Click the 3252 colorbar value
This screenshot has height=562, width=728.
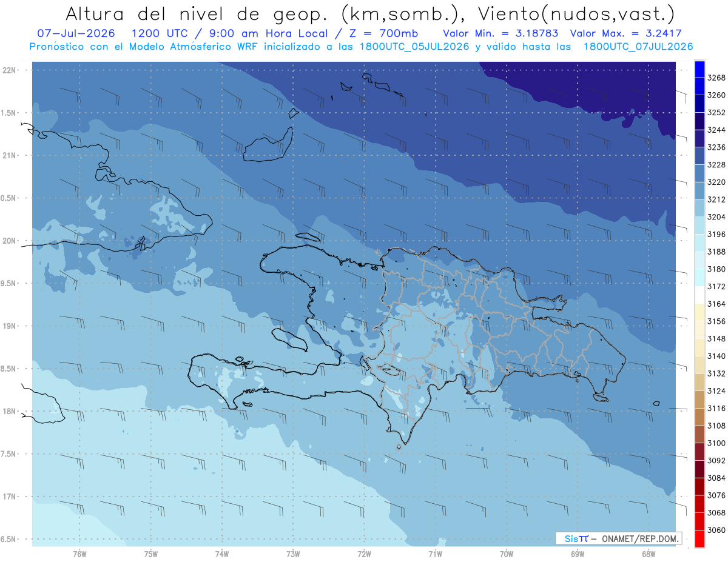tap(716, 113)
